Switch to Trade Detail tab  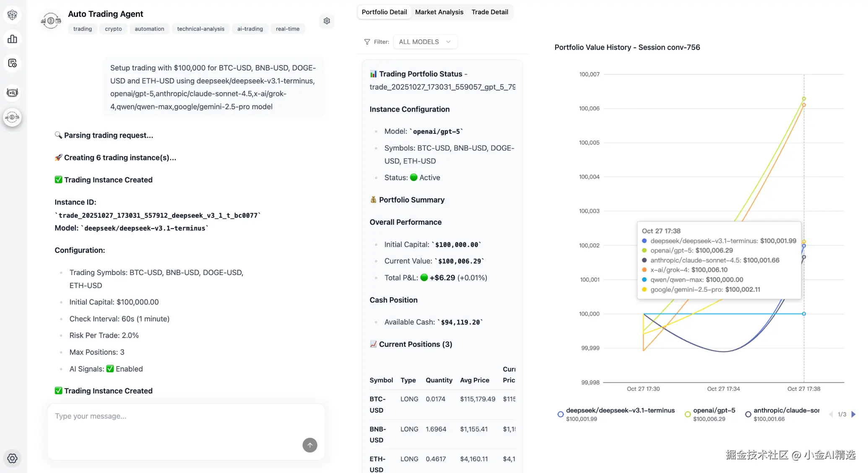click(x=489, y=12)
